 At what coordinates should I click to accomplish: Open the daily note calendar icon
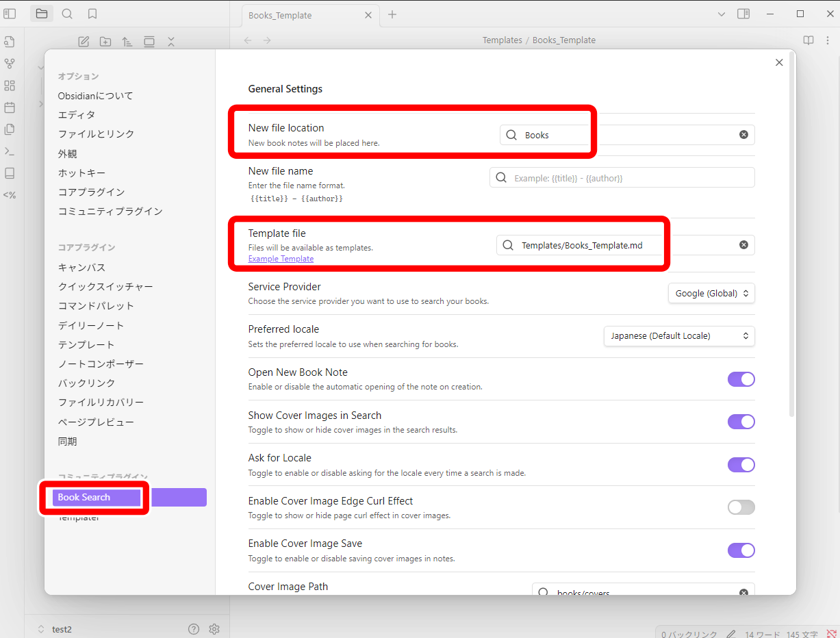click(x=10, y=107)
